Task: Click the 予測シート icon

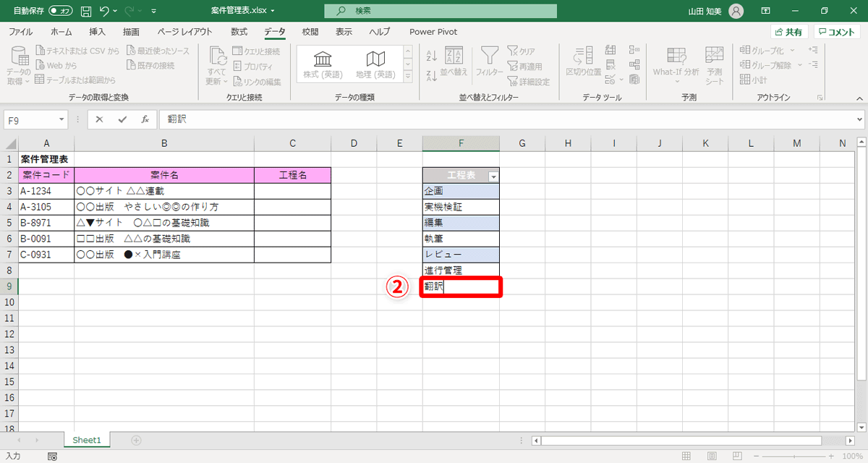Action: pos(714,64)
